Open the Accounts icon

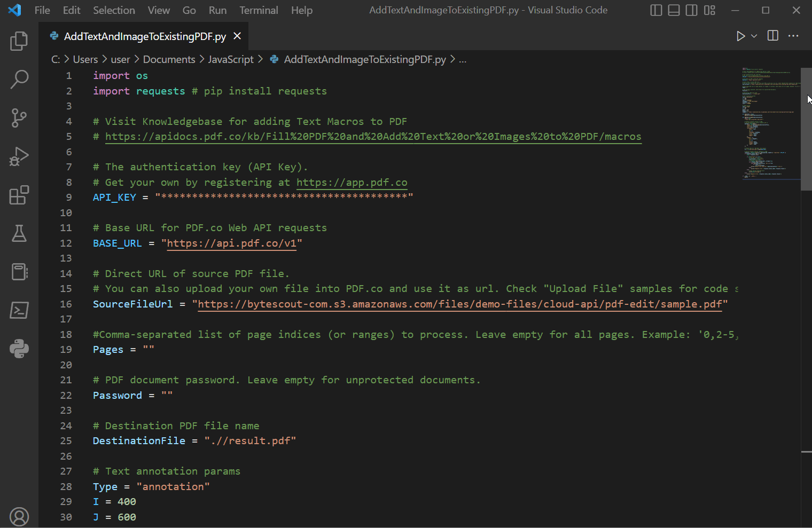(19, 516)
